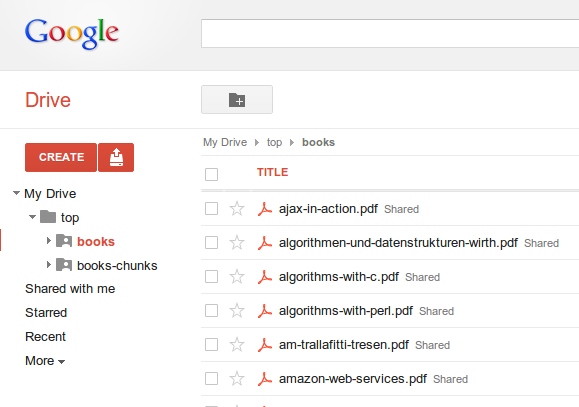Open the More dropdown in sidebar
The height and width of the screenshot is (407, 579).
point(45,361)
